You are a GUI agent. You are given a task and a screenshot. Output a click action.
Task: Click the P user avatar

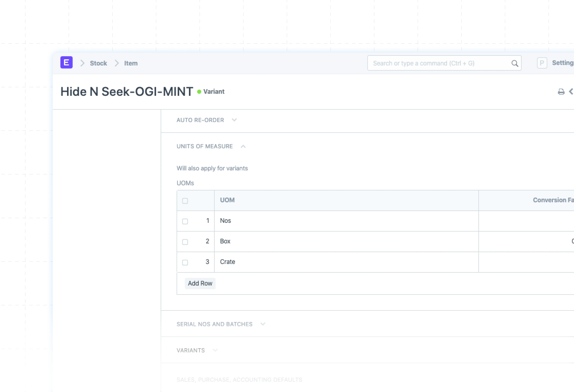(542, 63)
